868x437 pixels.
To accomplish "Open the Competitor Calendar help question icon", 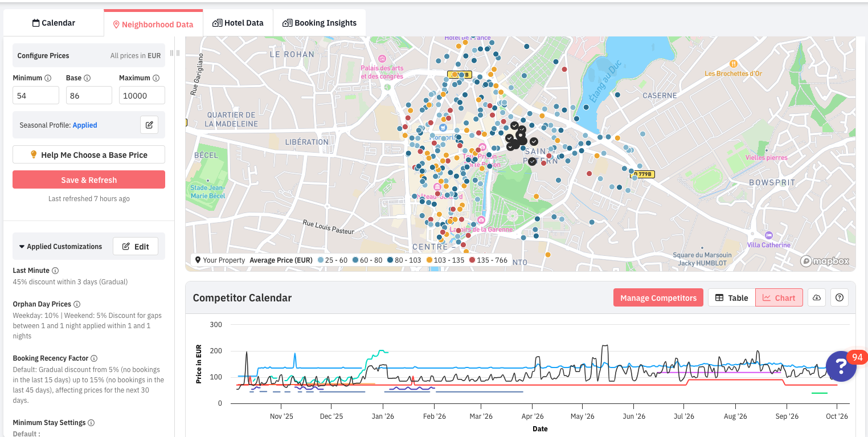I will (840, 297).
